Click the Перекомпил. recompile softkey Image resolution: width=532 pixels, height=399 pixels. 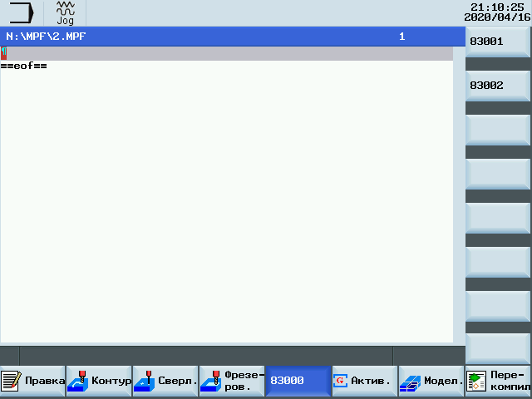click(498, 381)
